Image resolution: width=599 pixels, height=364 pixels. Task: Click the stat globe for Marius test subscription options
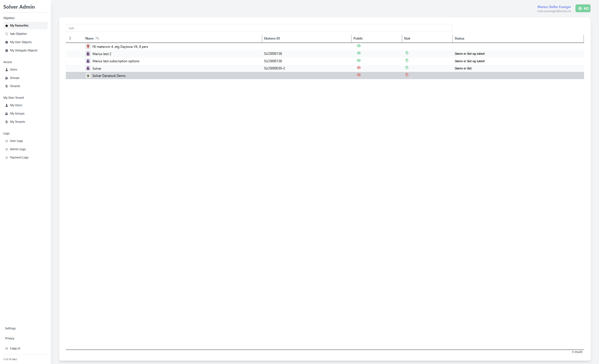[407, 61]
